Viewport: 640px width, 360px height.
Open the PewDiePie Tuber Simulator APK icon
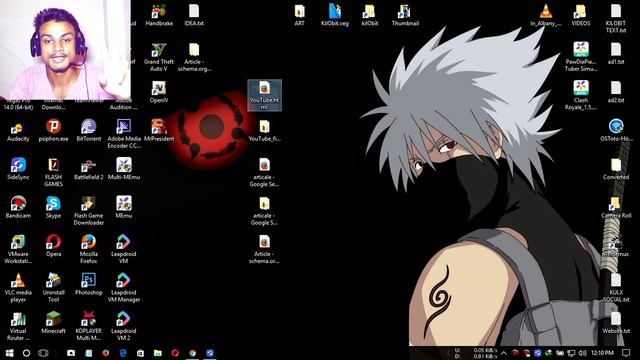pos(581,57)
